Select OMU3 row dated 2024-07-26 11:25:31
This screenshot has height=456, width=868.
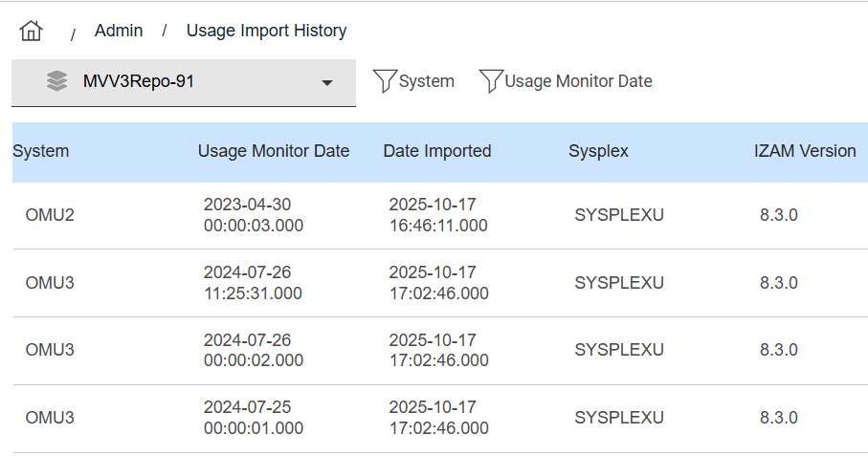[50, 283]
